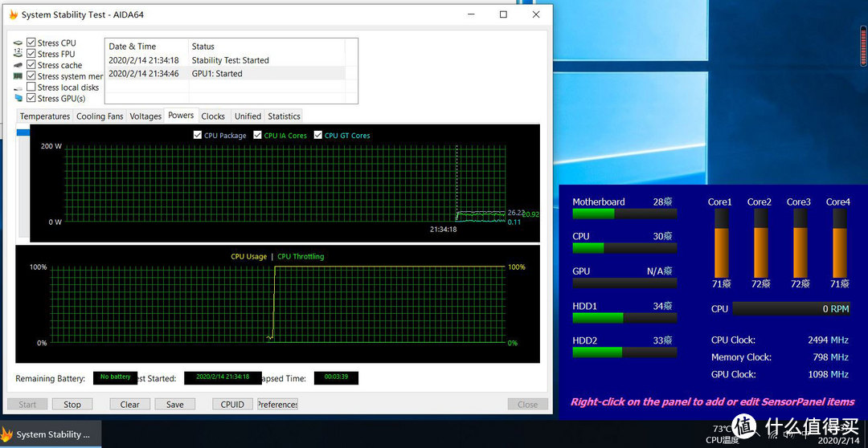The width and height of the screenshot is (868, 448).
Task: Click the Stop button
Action: (x=72, y=405)
